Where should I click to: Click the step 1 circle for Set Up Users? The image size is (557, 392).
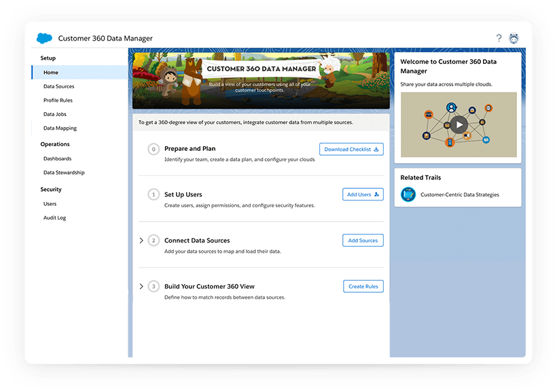(x=154, y=195)
